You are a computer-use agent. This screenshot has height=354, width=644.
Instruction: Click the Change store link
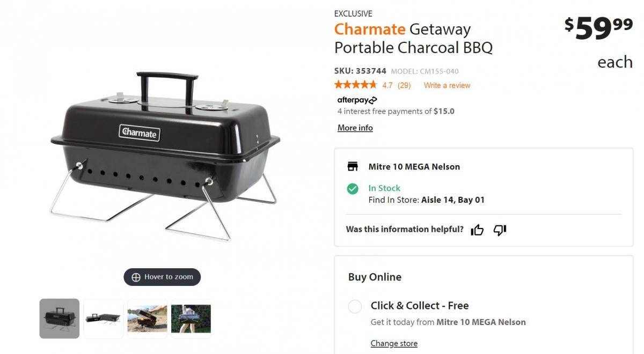(x=393, y=343)
